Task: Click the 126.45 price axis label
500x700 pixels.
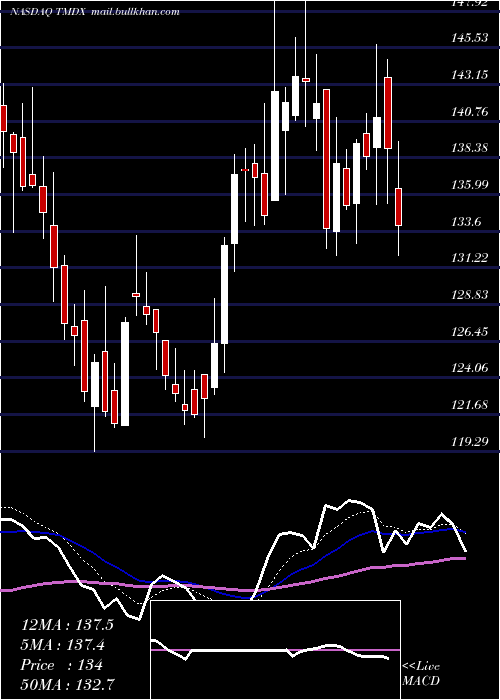Action: 470,331
